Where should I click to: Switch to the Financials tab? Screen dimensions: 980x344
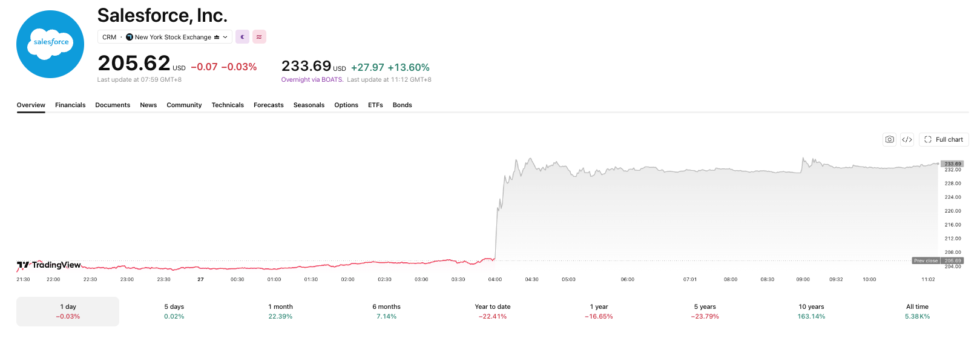coord(70,105)
